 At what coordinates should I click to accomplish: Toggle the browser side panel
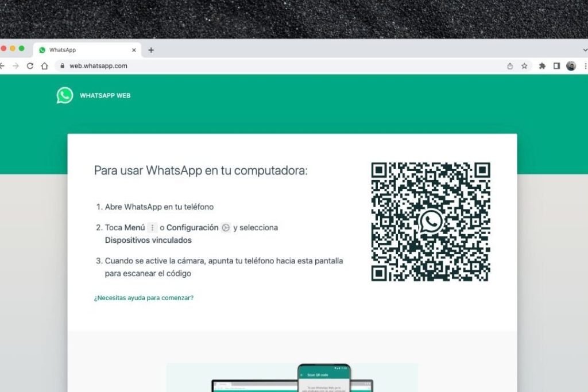coord(556,66)
